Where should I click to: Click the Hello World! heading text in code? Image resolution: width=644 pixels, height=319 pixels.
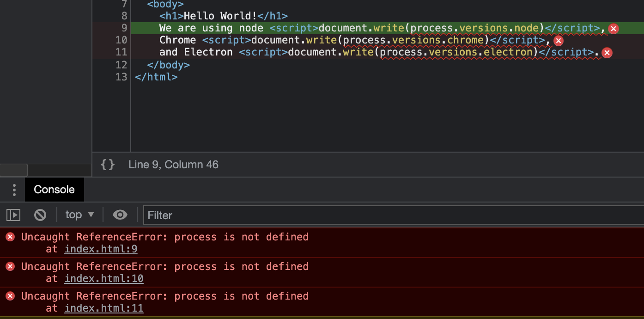pos(220,16)
